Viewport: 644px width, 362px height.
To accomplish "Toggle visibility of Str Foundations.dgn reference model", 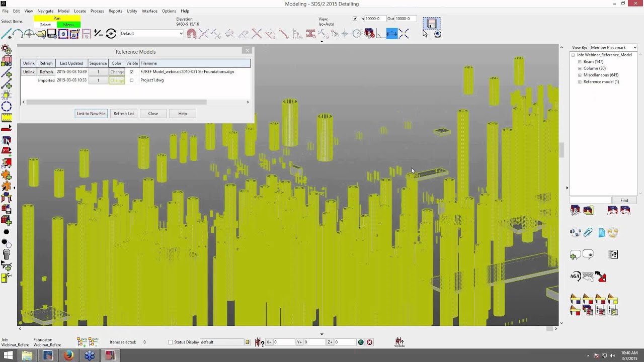I will click(x=132, y=72).
